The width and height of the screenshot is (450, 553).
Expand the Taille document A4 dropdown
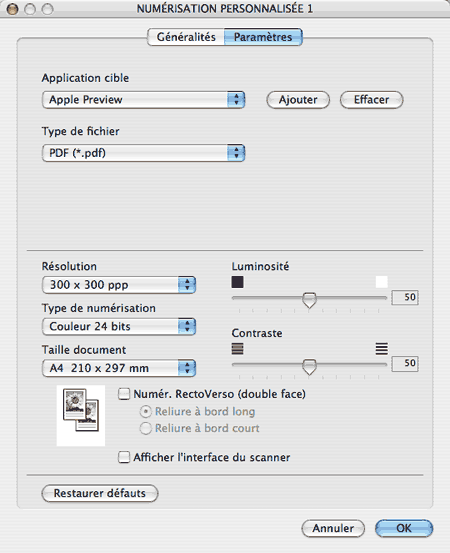point(119,368)
